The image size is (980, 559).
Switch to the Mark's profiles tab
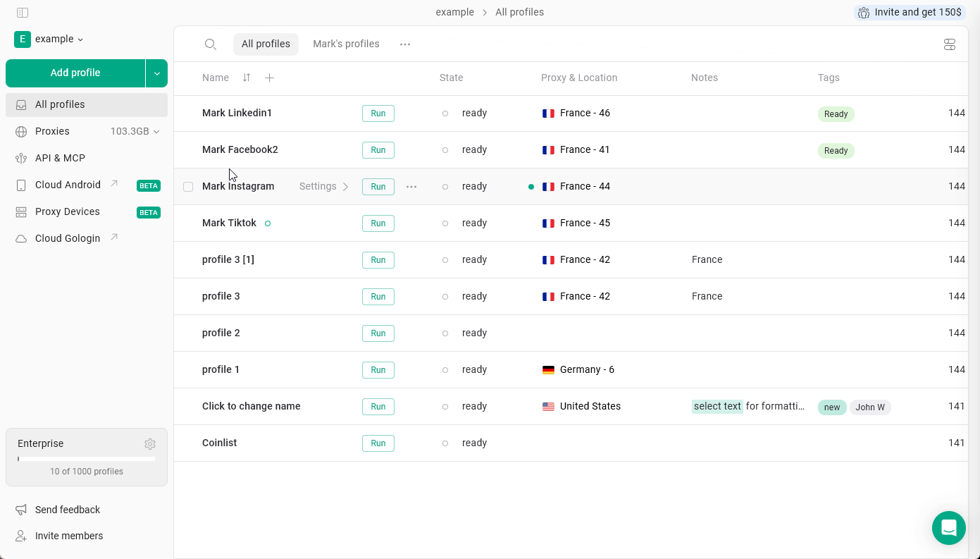(346, 44)
